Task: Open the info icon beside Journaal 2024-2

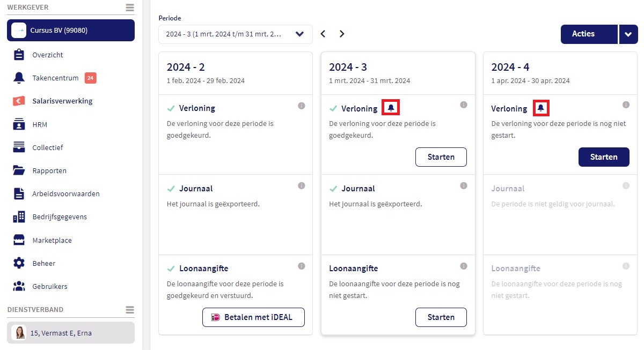Action: pyautogui.click(x=302, y=185)
